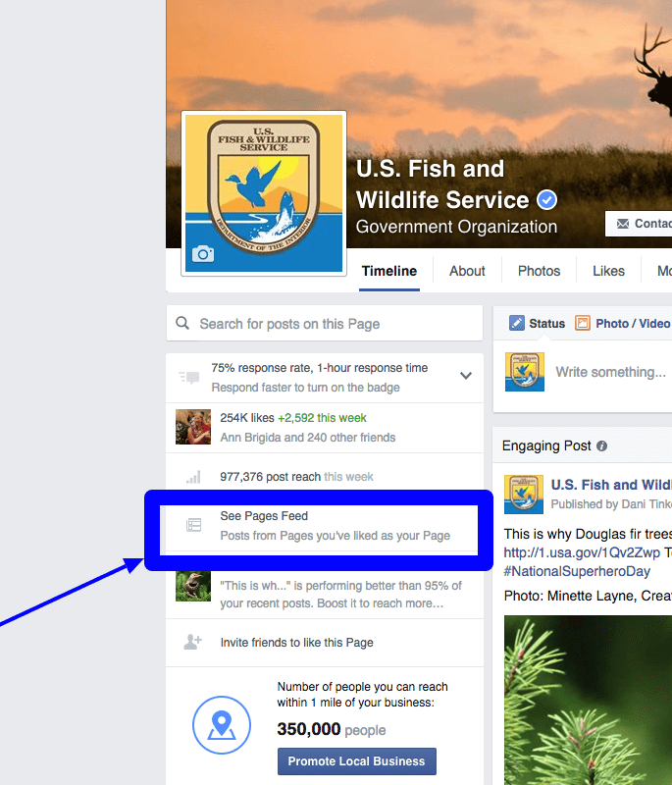The image size is (672, 785).
Task: Click the page avatar in Engaging Post
Action: (524, 495)
